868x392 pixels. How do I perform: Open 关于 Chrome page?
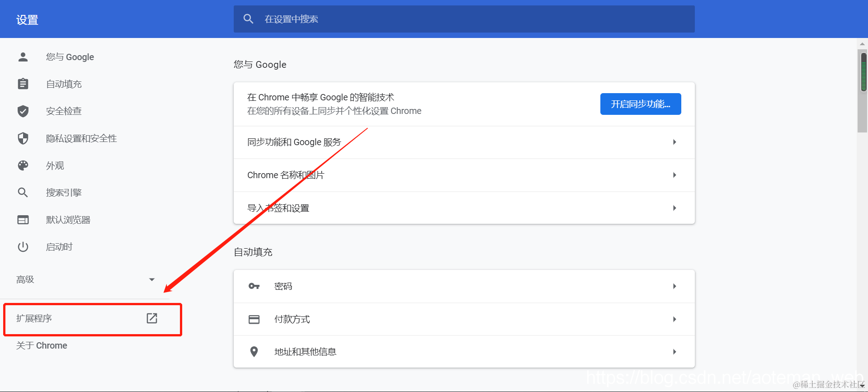click(x=42, y=345)
